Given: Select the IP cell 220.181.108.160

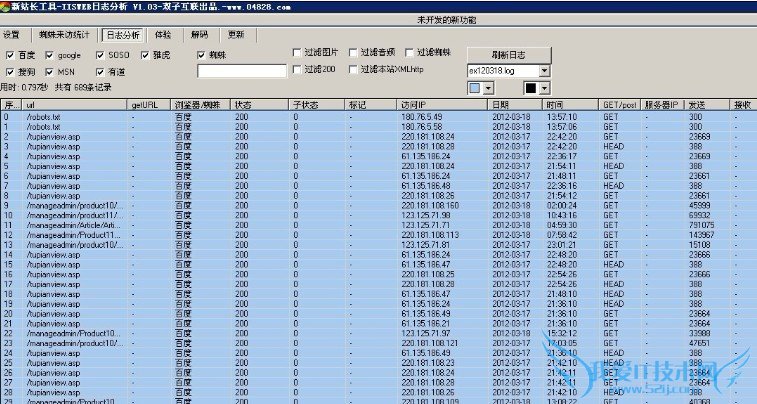Looking at the screenshot, I should [430, 206].
